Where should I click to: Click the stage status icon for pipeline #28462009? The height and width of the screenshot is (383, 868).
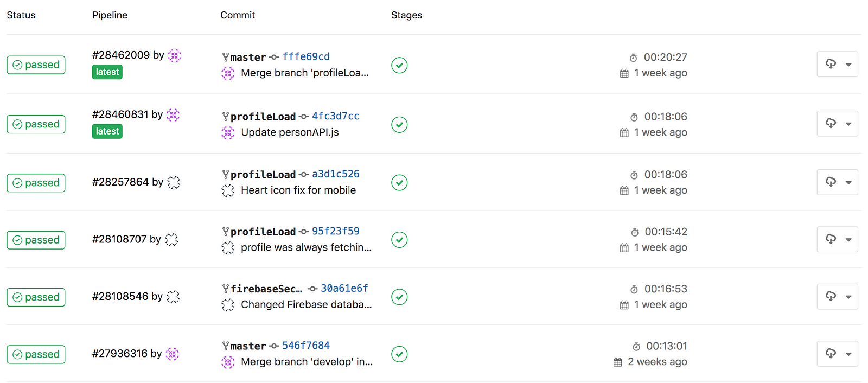pos(399,65)
